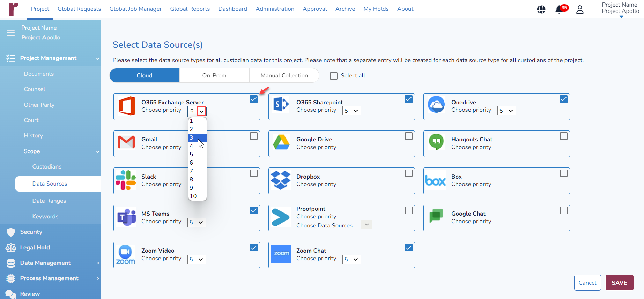Screen dimensions: 644x299
Task: Open Date Ranges in sidebar
Action: (x=49, y=201)
